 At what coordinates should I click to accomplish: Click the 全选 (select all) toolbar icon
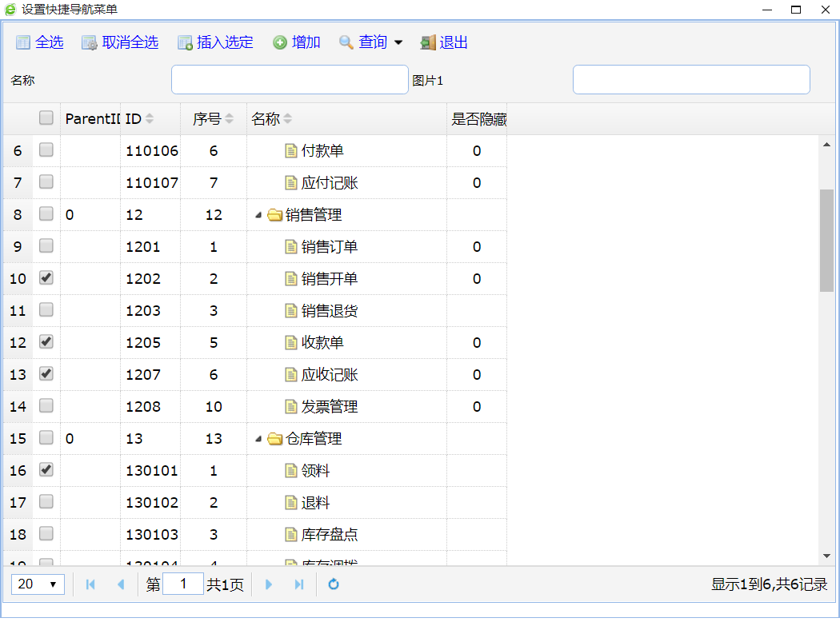click(x=23, y=42)
